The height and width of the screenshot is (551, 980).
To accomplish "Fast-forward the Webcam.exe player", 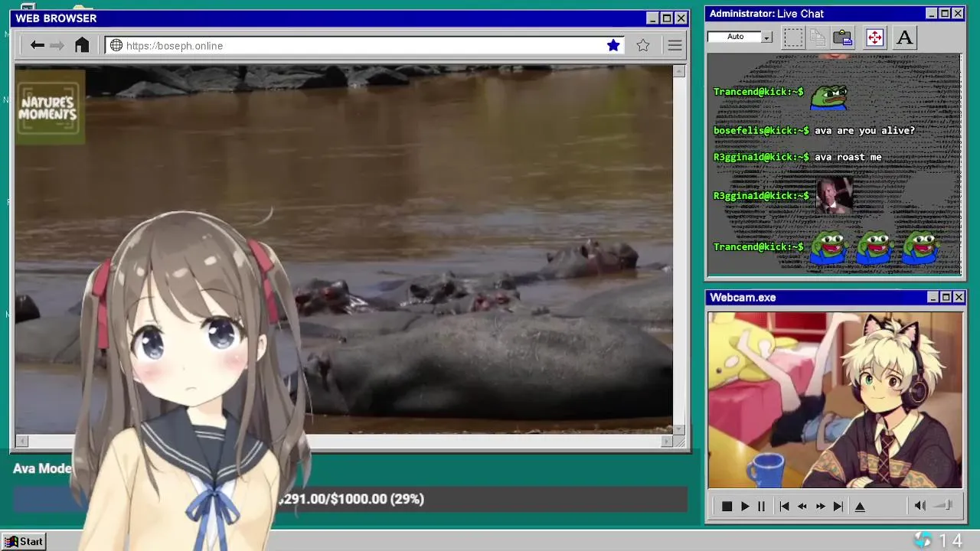I will pos(820,506).
